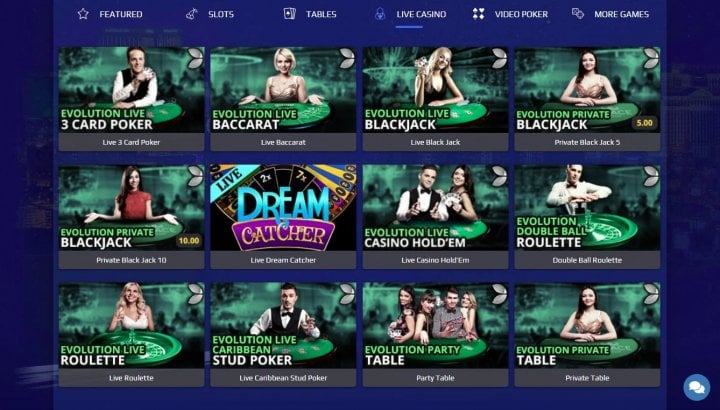Switch to the Video Poker tab
Viewport: 720px width, 410px height.
click(510, 14)
